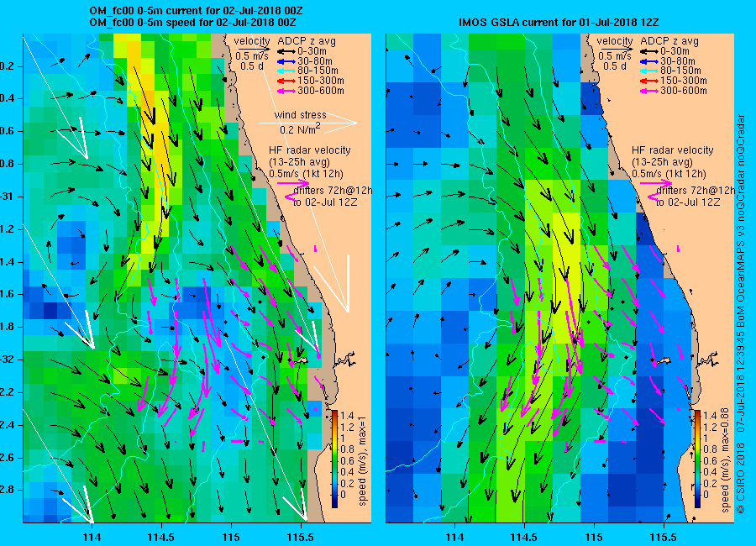
Task: Click longitude label 115 under left map
Action: pyautogui.click(x=231, y=537)
